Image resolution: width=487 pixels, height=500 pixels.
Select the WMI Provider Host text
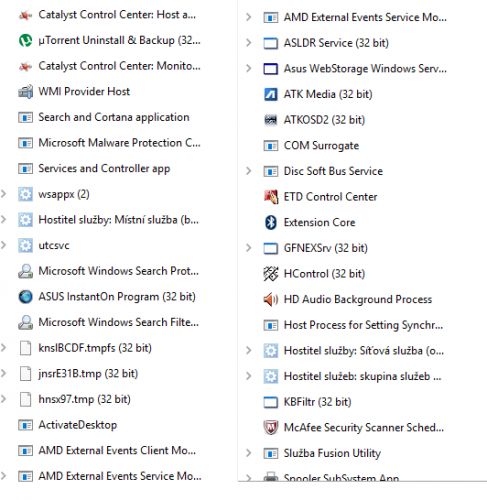pos(84,92)
